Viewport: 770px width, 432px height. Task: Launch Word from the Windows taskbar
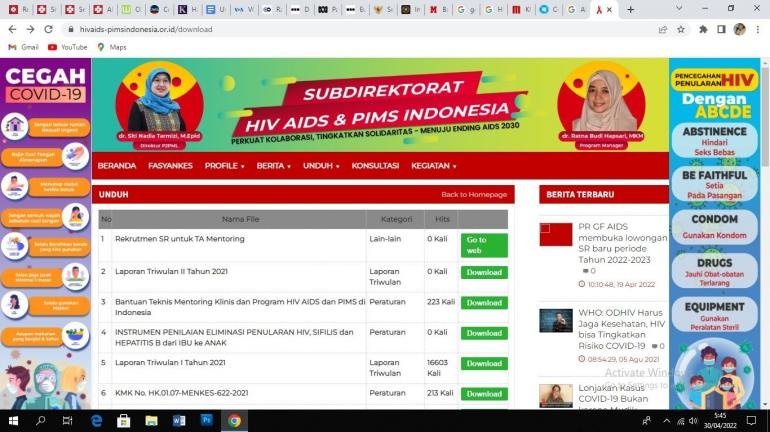coord(179,421)
